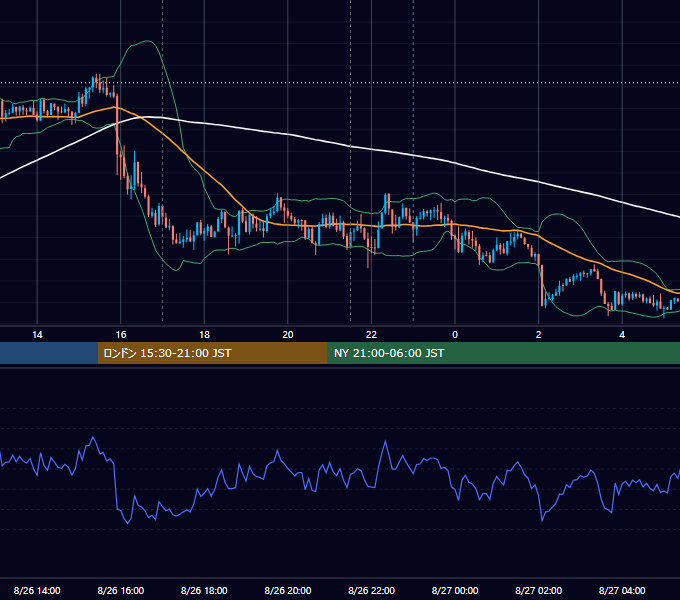
Task: Click the 8/26 22:00 label on indicator axis
Action: [371, 590]
